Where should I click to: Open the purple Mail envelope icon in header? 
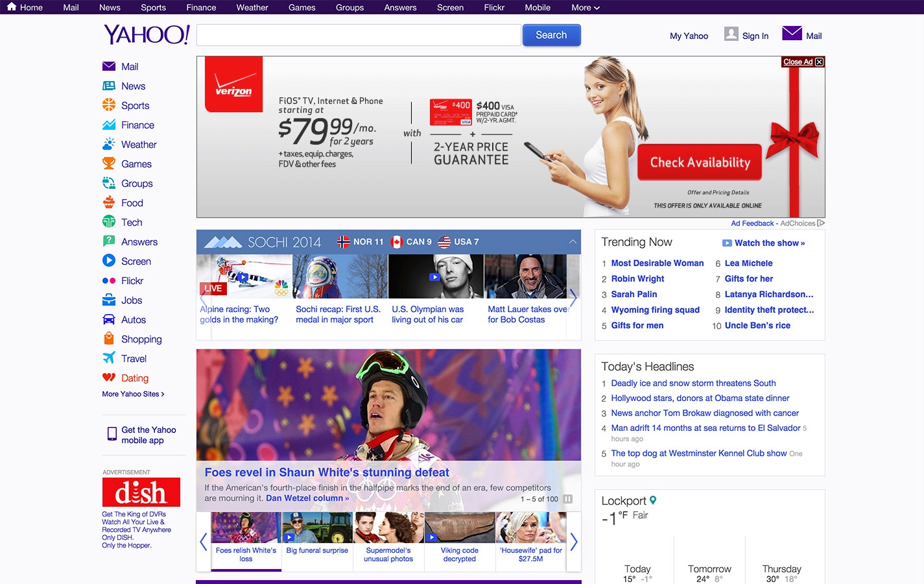pos(792,33)
